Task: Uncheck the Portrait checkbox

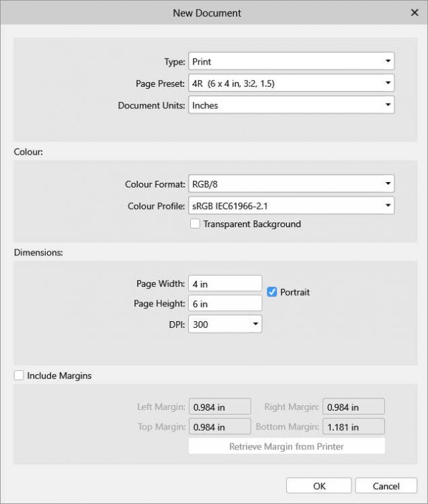Action: (272, 292)
